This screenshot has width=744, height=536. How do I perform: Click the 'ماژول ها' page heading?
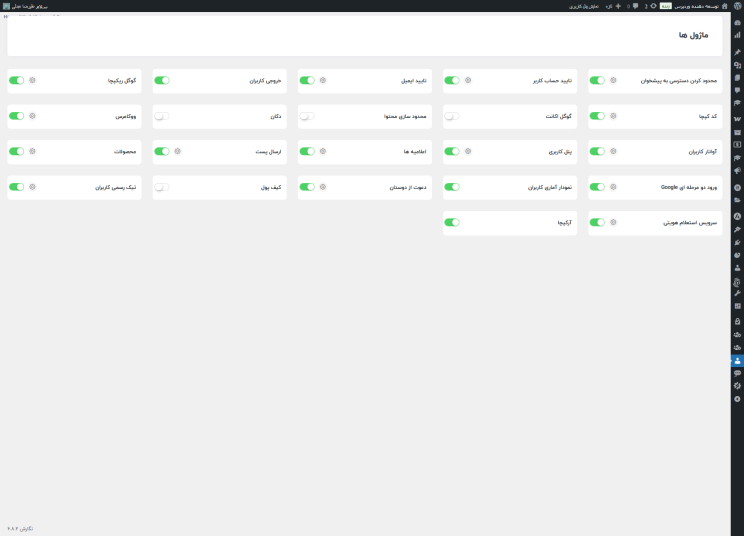coord(693,35)
